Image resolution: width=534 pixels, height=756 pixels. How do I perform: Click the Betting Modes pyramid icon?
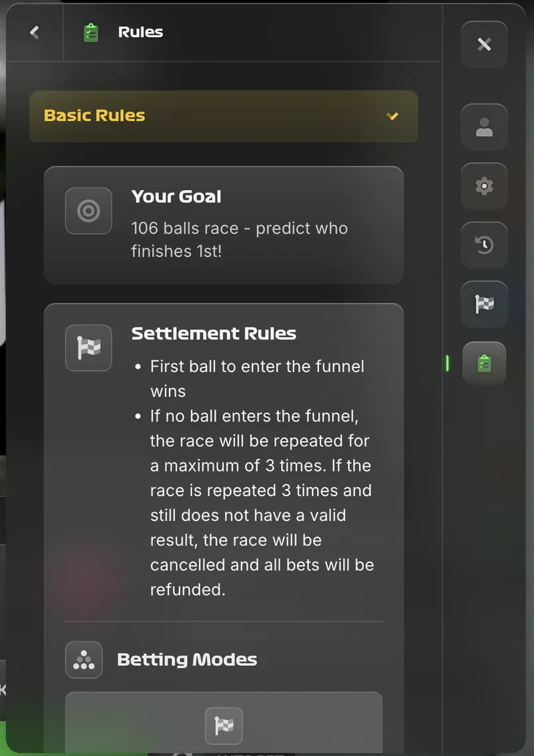83,659
